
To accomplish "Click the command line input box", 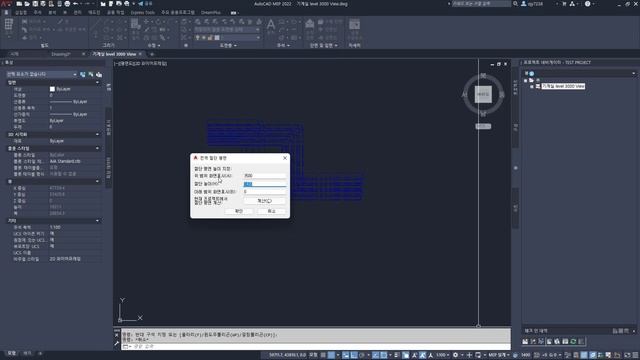I will click(x=316, y=347).
